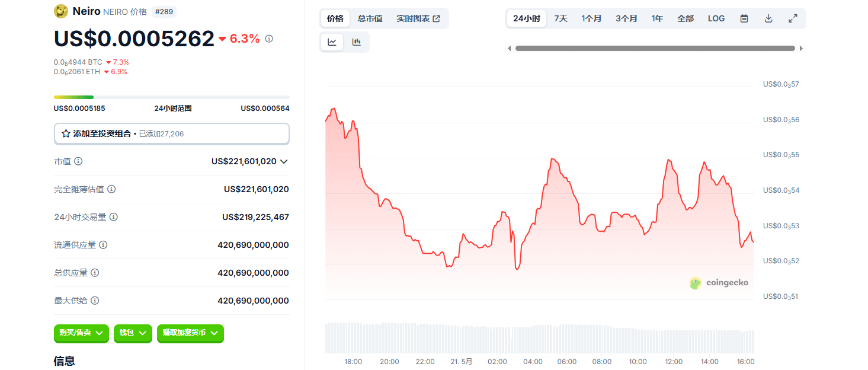
Task: Click the volume bars below the chart
Action: [x=540, y=338]
